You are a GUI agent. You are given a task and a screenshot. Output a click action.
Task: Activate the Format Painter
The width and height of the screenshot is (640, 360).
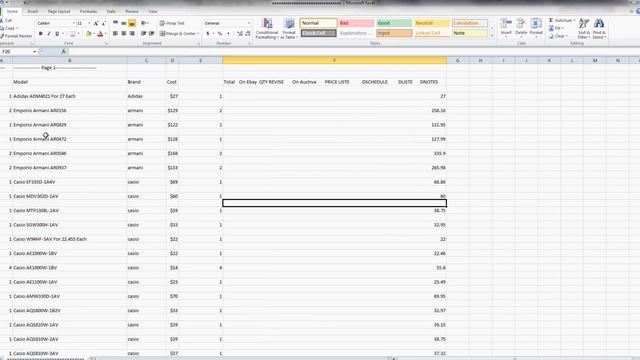(16, 36)
